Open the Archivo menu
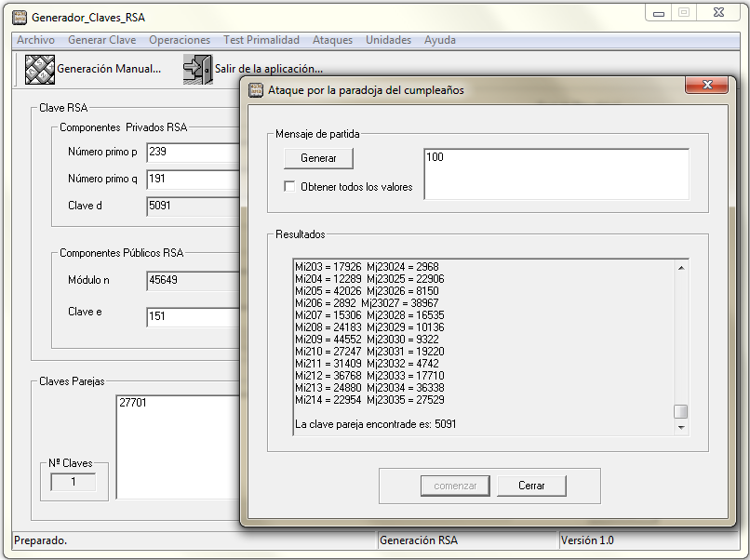The height and width of the screenshot is (560, 750). click(35, 40)
